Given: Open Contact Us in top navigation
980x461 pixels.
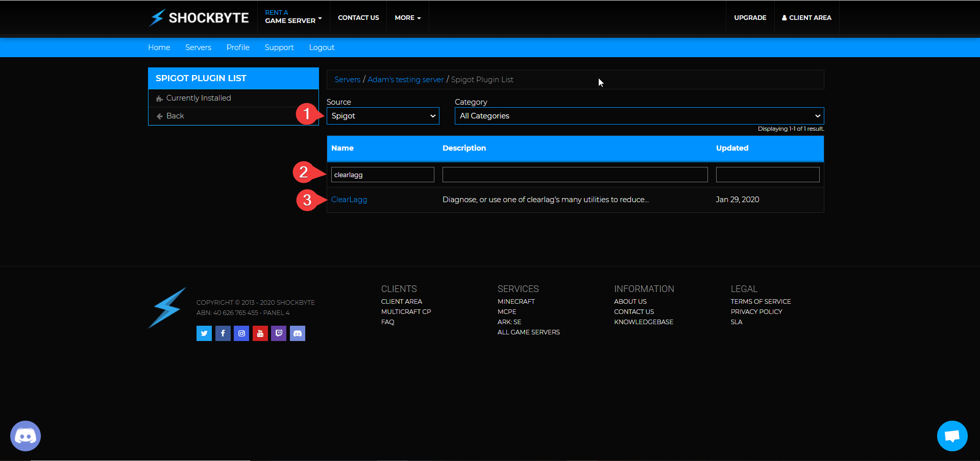Looking at the screenshot, I should [358, 18].
